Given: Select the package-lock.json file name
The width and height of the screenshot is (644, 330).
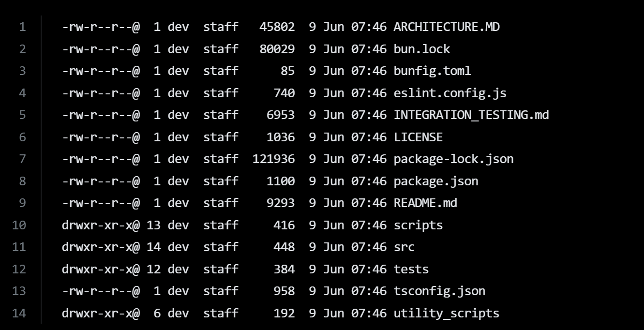Looking at the screenshot, I should pos(454,159).
